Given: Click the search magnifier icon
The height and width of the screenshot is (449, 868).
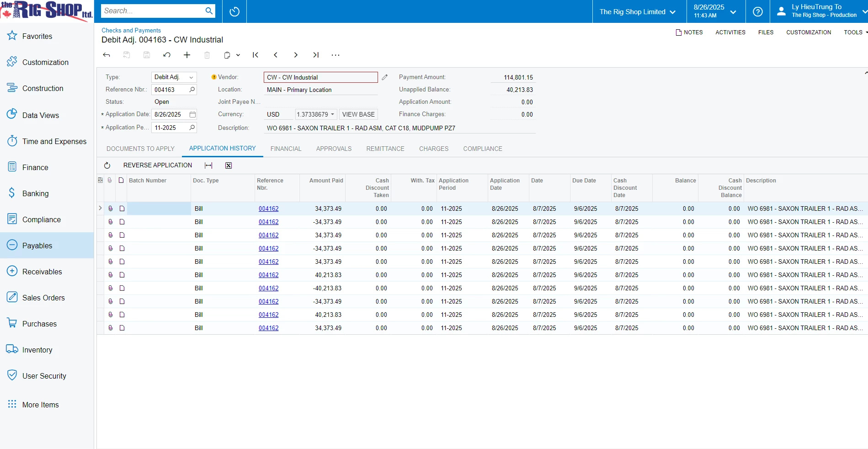Looking at the screenshot, I should (x=209, y=11).
